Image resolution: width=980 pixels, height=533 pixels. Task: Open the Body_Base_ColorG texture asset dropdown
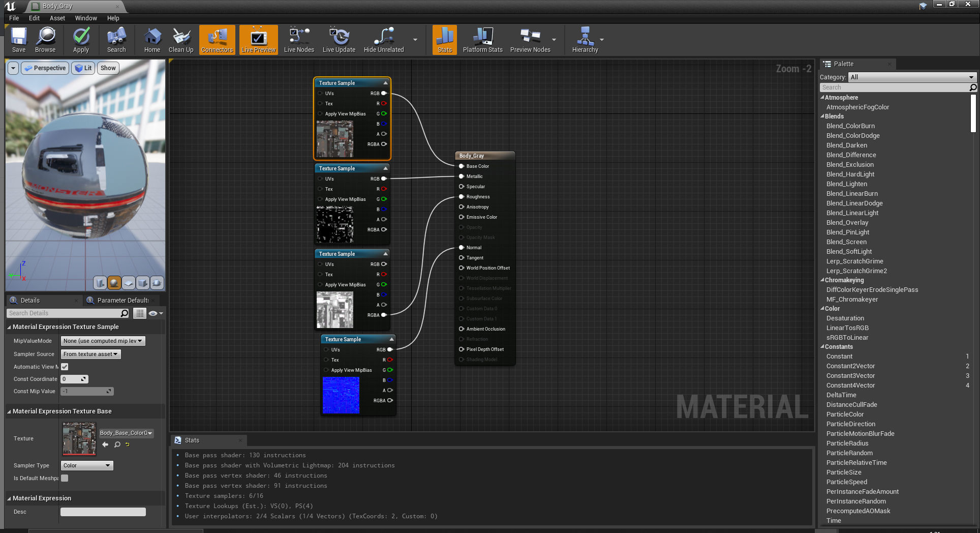(x=126, y=433)
